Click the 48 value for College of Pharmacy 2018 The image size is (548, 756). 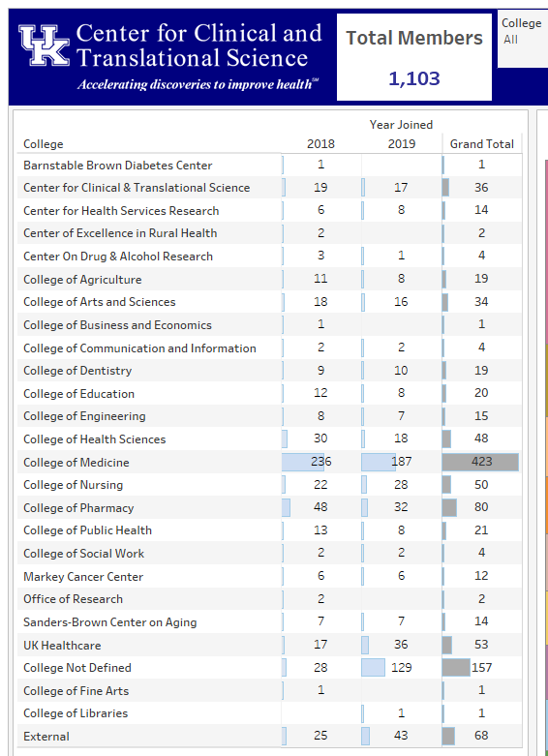point(320,507)
